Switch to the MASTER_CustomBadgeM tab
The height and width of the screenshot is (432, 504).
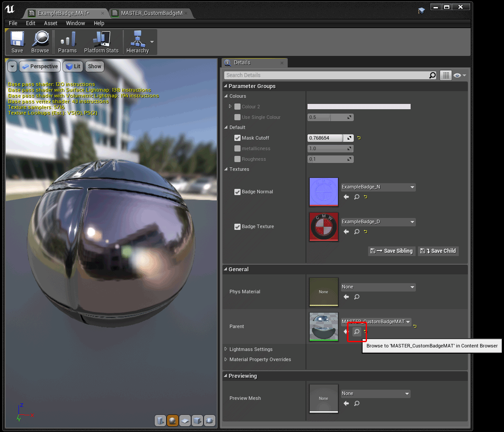[150, 13]
